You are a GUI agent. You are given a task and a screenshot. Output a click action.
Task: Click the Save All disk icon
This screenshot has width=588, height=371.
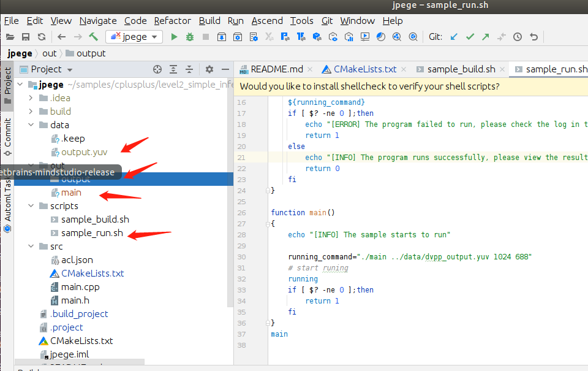26,37
